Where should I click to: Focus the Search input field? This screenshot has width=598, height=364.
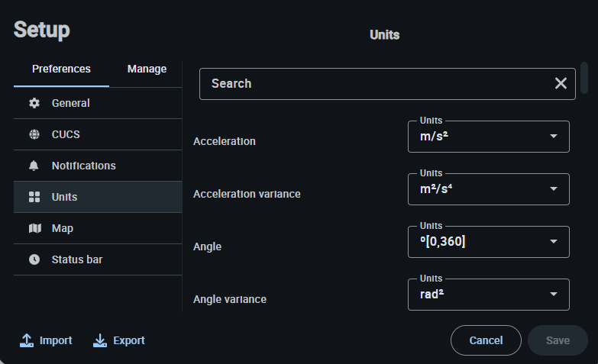click(x=374, y=83)
